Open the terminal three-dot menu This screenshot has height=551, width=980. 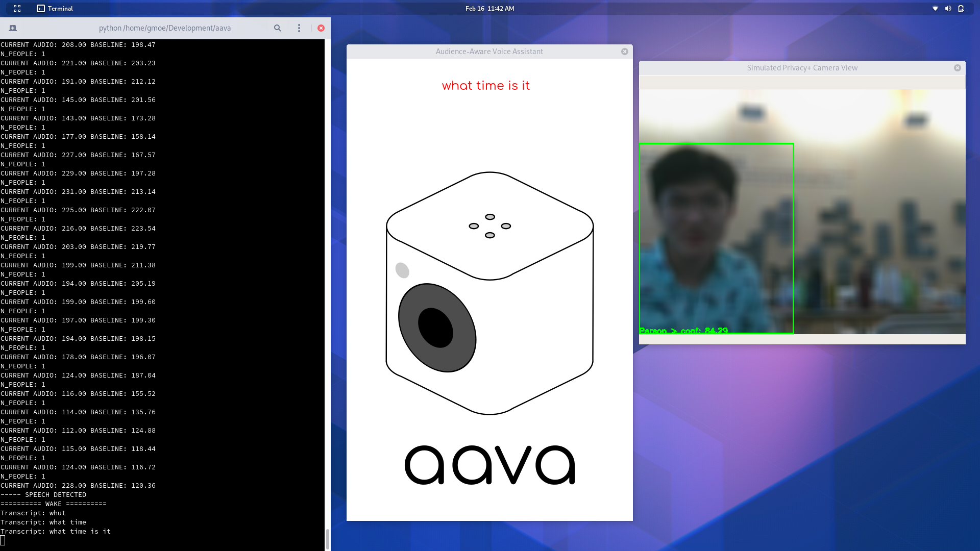coord(299,28)
